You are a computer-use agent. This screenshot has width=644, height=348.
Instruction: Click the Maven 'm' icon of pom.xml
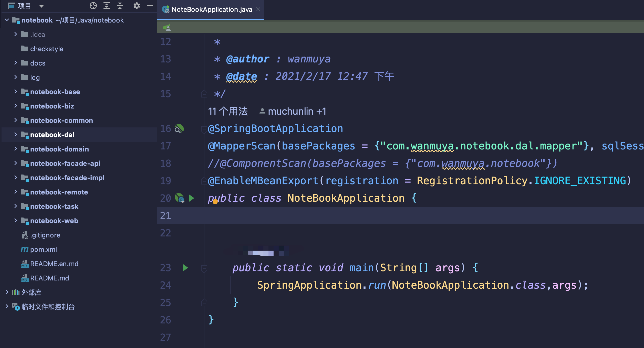(25, 249)
